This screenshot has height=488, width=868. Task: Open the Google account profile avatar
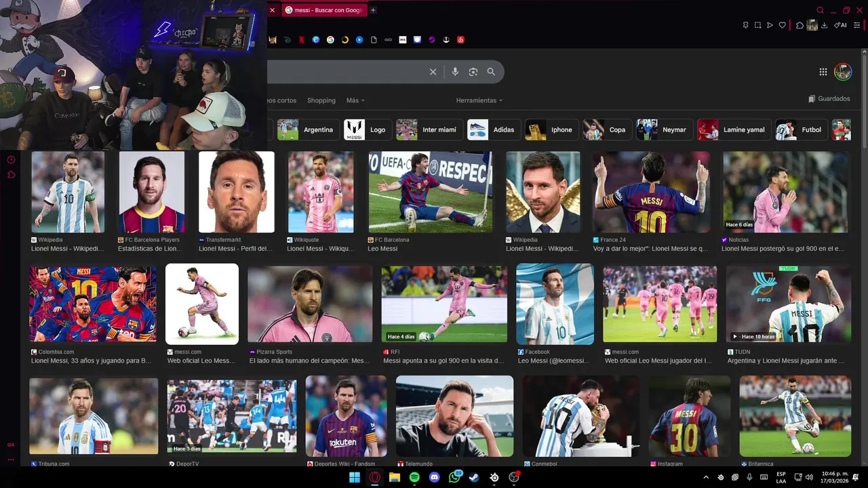click(843, 72)
